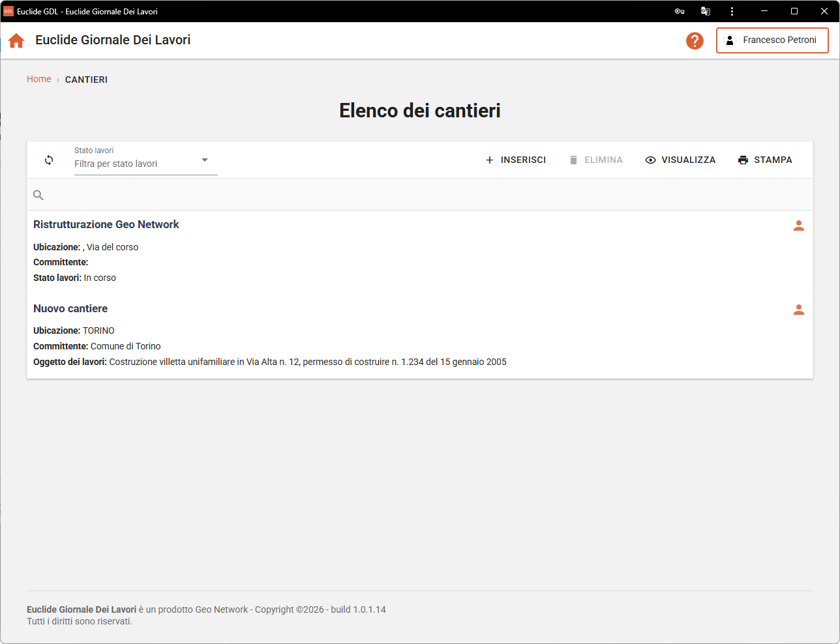Click person icon for Nuovo cantiere
The height and width of the screenshot is (644, 840).
tap(798, 310)
